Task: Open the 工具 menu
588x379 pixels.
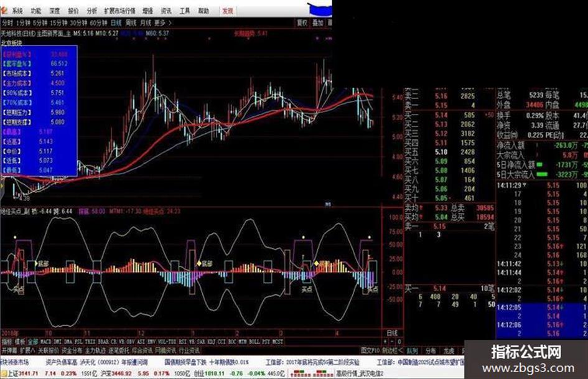Action: click(185, 11)
